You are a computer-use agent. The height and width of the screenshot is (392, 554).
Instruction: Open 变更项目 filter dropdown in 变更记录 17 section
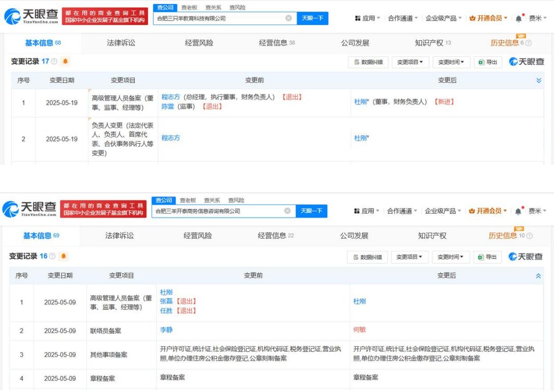click(x=411, y=62)
